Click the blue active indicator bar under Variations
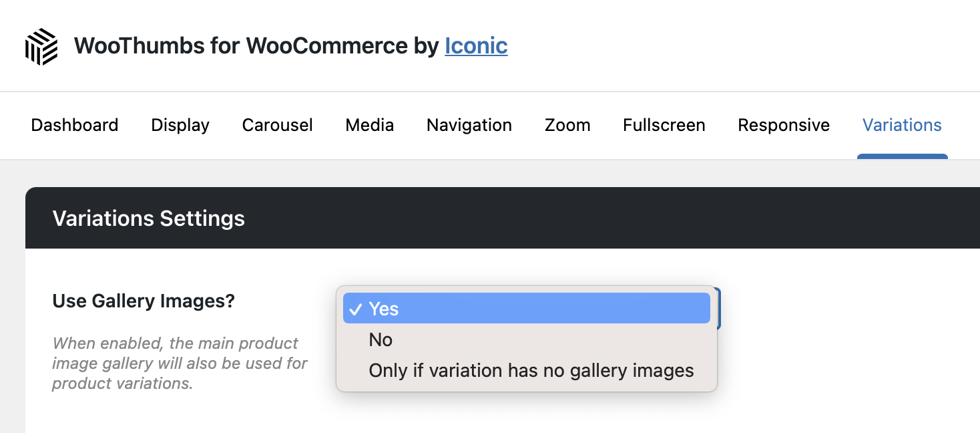 pos(902,157)
